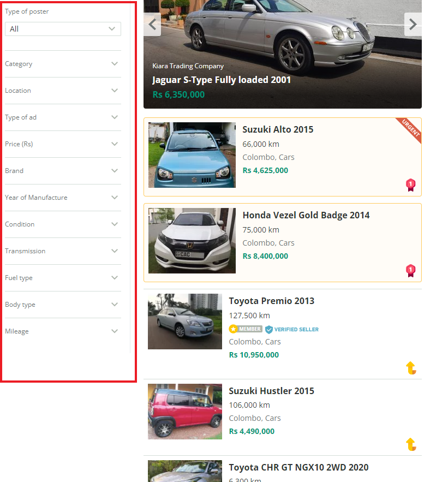Click top-ad badge on Honda Vezel listing
Image resolution: width=448 pixels, height=482 pixels.
pyautogui.click(x=410, y=271)
